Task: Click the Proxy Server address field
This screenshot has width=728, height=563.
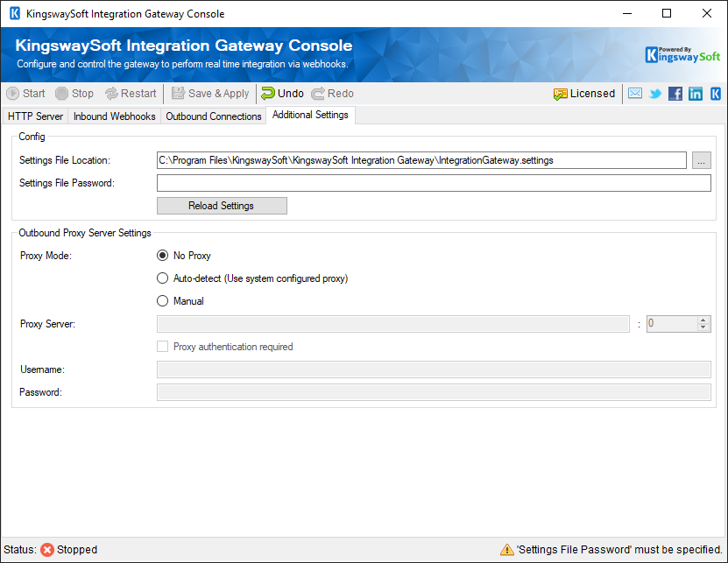Action: 393,323
